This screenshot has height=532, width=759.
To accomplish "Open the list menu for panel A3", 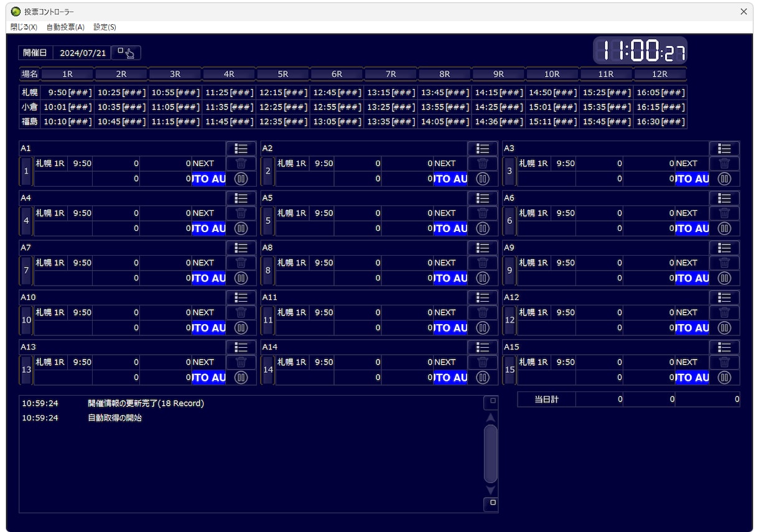I will [724, 148].
